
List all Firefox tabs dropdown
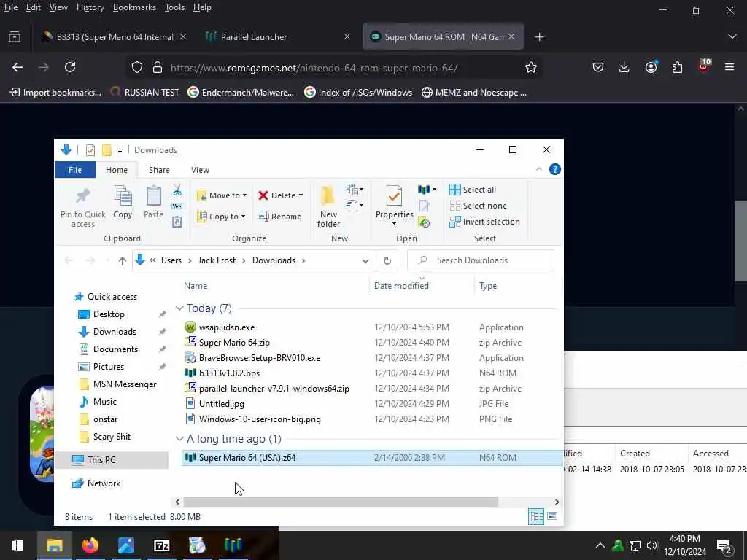[732, 36]
